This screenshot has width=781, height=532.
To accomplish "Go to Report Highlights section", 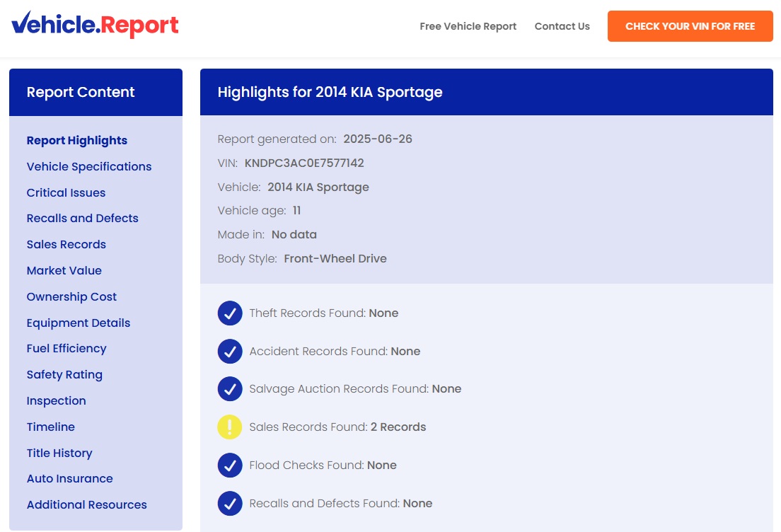I will 76,141.
